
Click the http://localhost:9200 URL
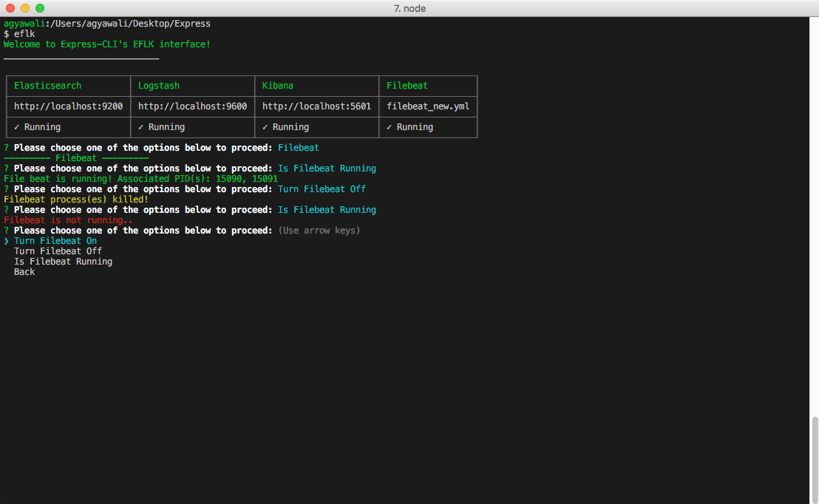(69, 106)
